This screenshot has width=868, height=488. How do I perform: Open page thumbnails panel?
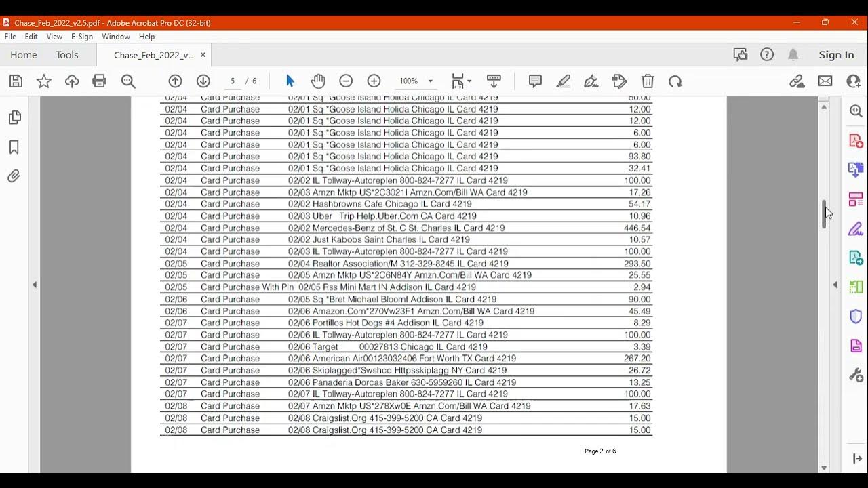(14, 118)
